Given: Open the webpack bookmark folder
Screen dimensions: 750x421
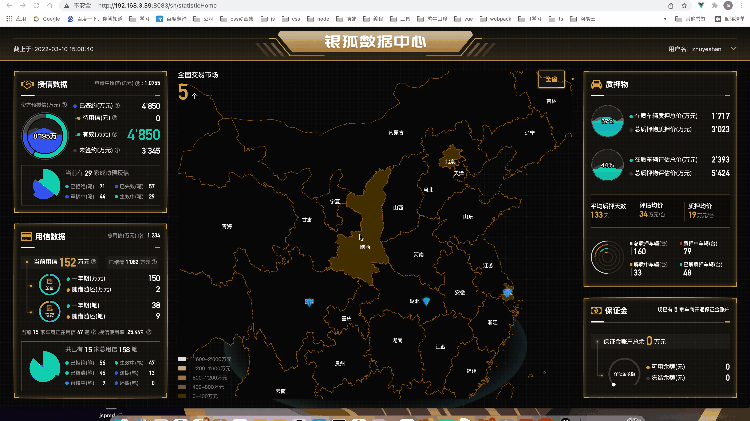Looking at the screenshot, I should (496, 19).
